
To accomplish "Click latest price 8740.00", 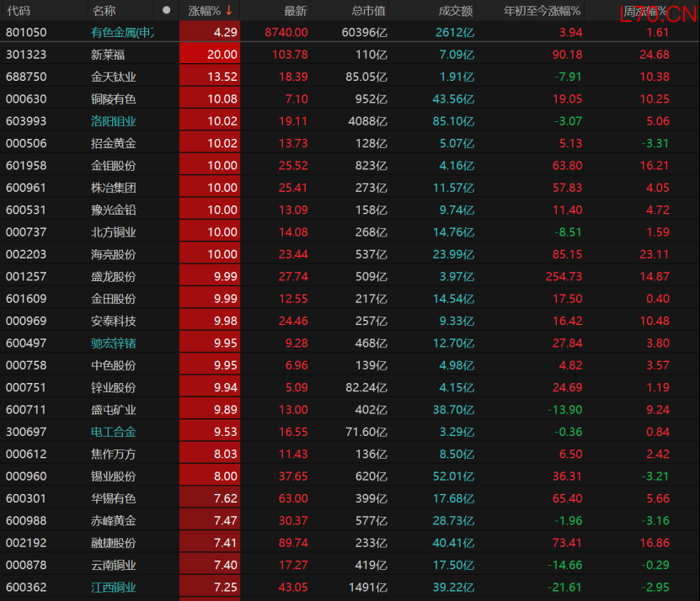I will (286, 32).
